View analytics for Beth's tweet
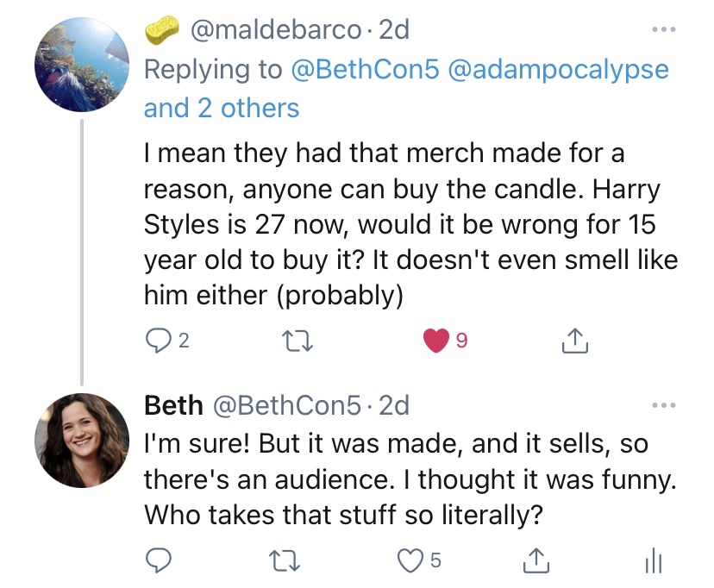 653,561
